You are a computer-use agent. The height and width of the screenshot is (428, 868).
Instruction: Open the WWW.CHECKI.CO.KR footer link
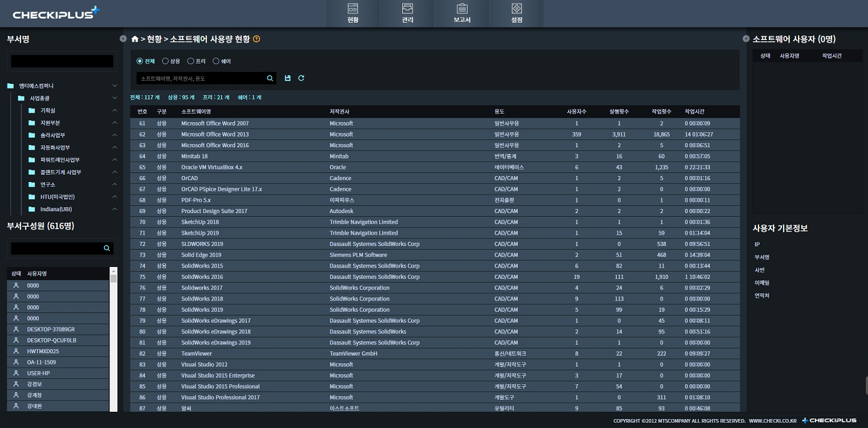click(773, 421)
